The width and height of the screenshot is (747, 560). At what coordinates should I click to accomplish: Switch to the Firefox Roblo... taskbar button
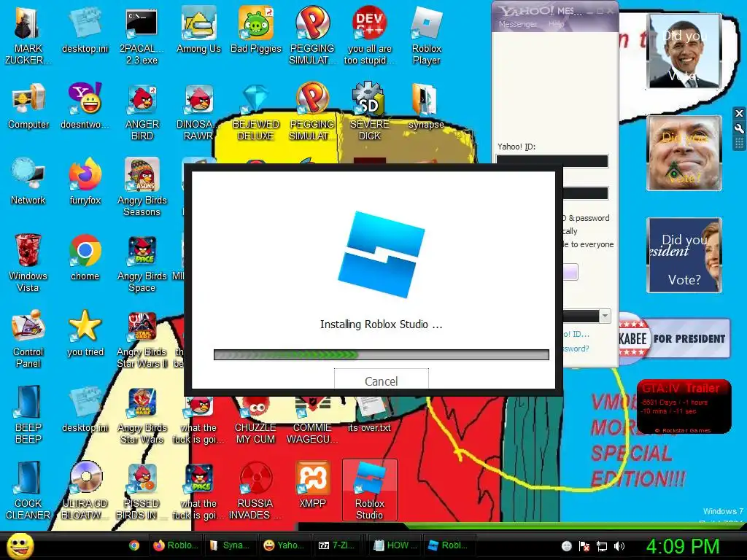(x=176, y=545)
